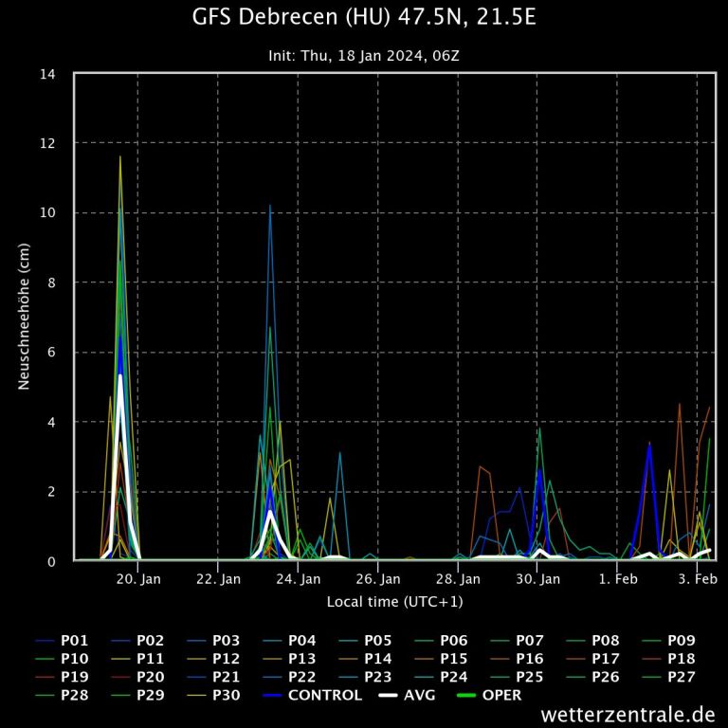Click the wetterzentrale.de watermark
This screenshot has width=728, height=728.
point(628,713)
